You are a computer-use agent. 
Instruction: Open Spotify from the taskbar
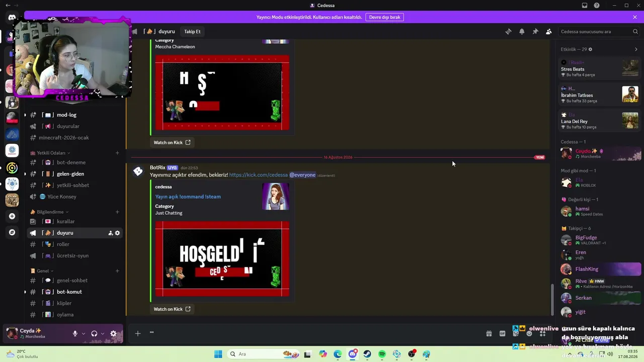pos(382,354)
